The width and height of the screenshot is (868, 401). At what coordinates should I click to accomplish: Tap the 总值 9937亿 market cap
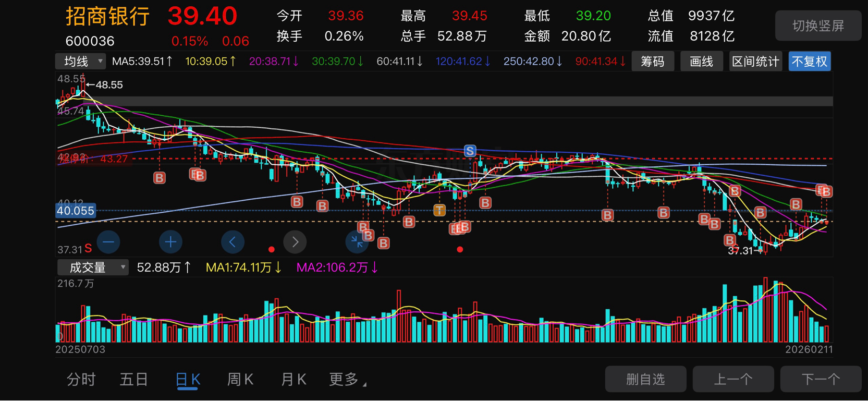691,16
